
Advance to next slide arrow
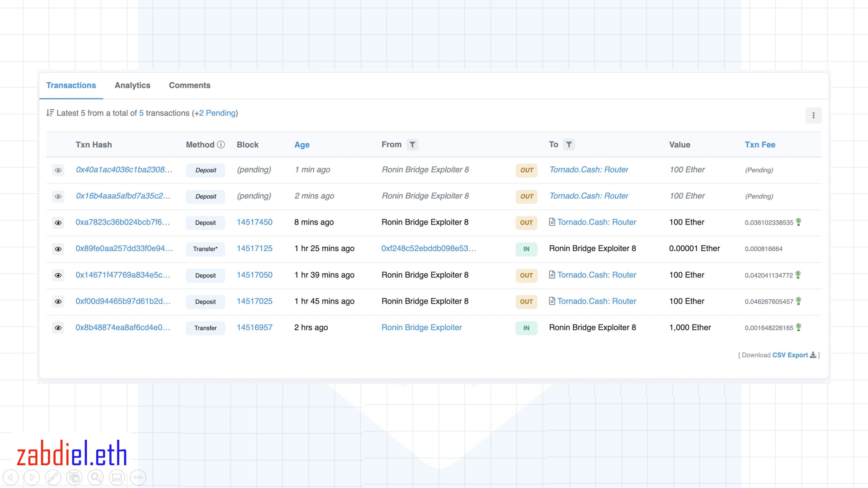(x=32, y=477)
